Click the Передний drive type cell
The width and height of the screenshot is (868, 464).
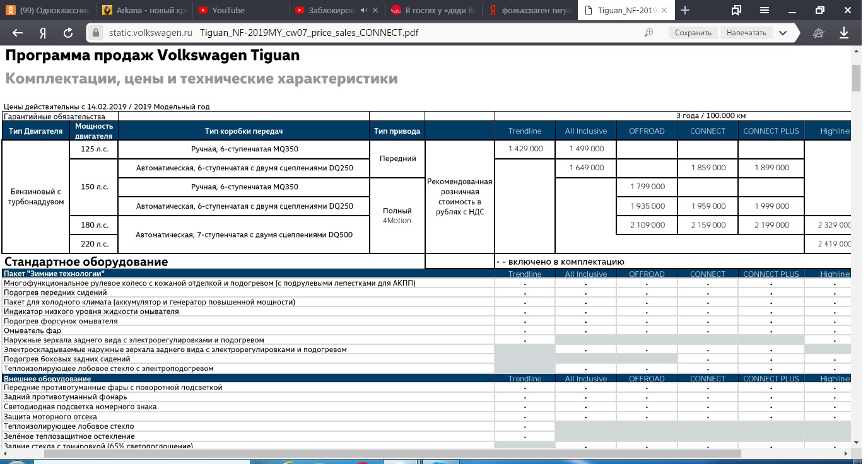tap(397, 159)
